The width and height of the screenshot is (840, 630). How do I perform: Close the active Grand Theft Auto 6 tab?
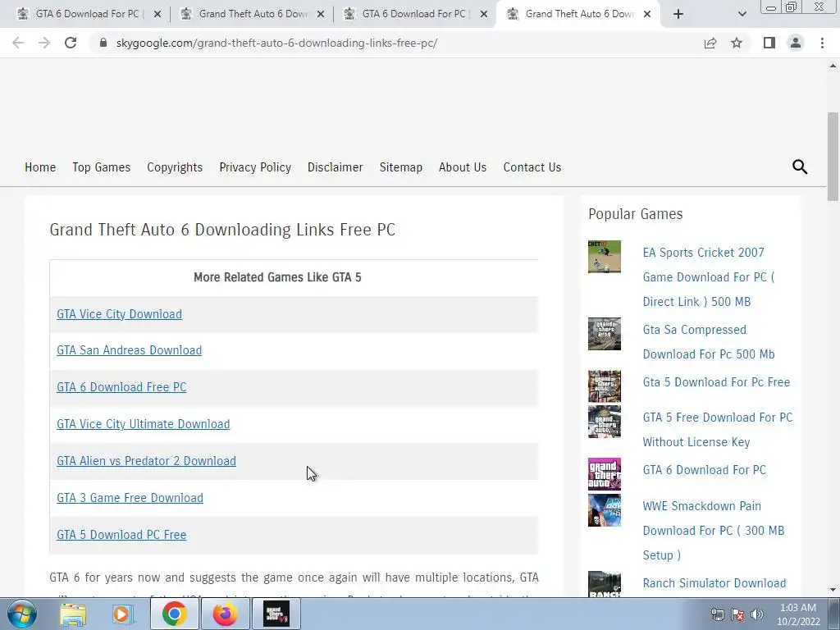tap(647, 14)
